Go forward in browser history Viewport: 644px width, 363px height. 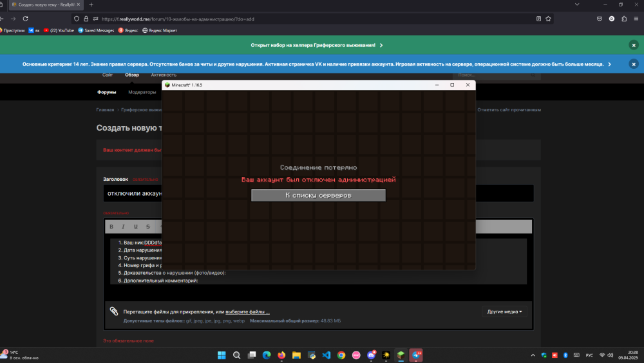tap(13, 19)
